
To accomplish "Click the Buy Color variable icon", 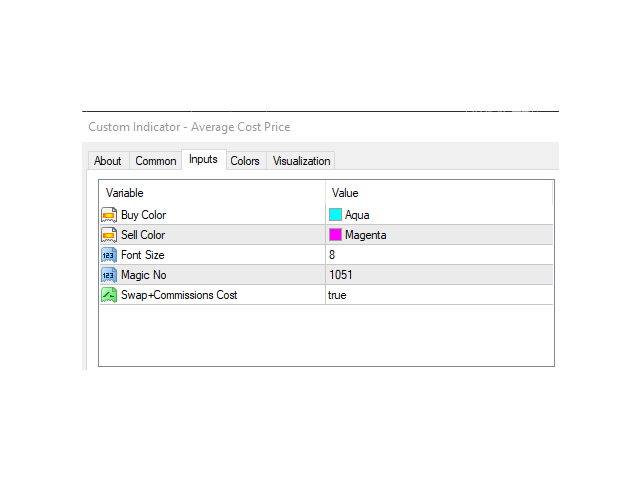I will [109, 215].
